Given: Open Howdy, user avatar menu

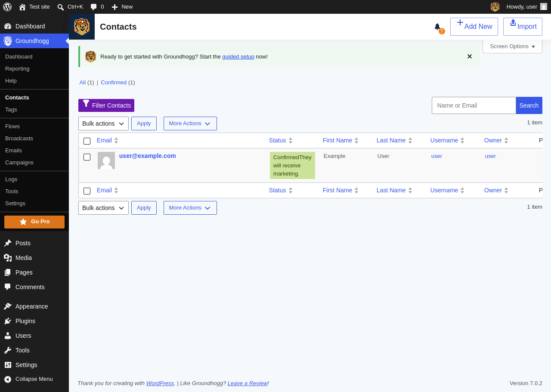Looking at the screenshot, I should coord(526,6).
